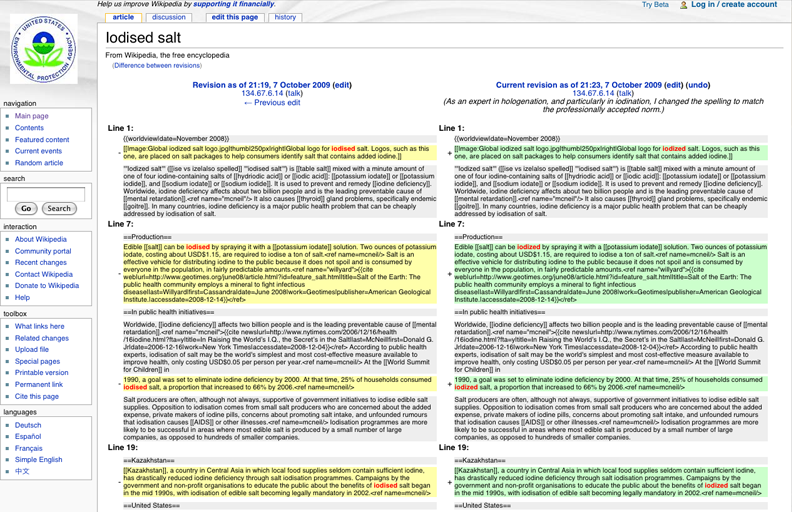Screen dimensions: 792x512
Task: Open the discussion tab
Action: coord(169,17)
